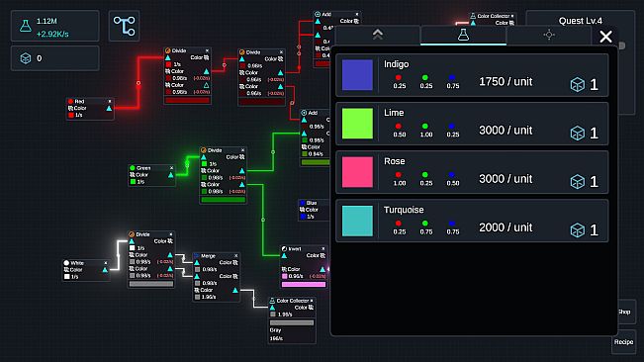Screen dimensions: 644x362
Task: Click the '3000 / unit' price in Lime row
Action: pos(506,131)
